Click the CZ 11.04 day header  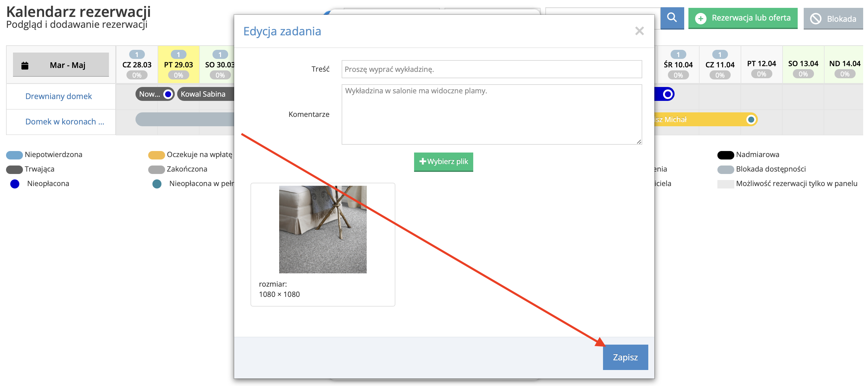[720, 65]
